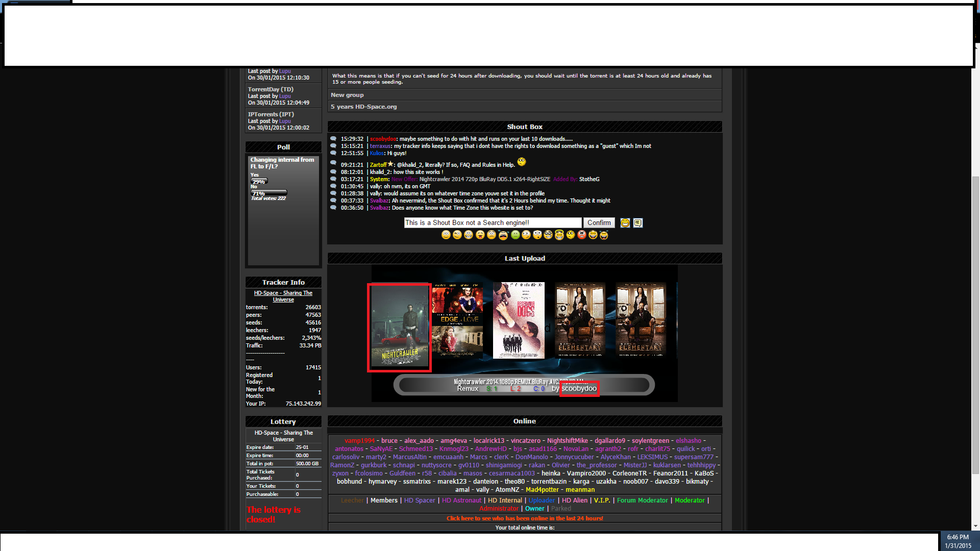Open the 5 years HD-Space.org news heading
980x551 pixels.
[x=363, y=107]
